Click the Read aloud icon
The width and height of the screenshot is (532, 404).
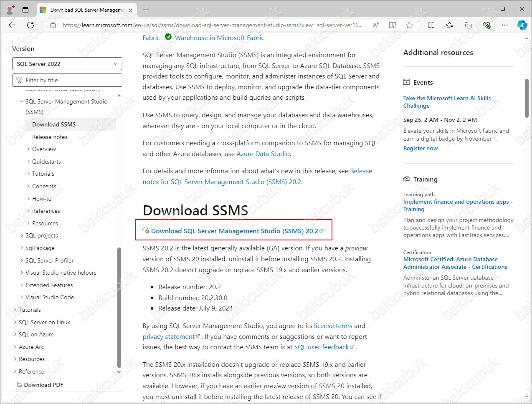pyautogui.click(x=376, y=25)
